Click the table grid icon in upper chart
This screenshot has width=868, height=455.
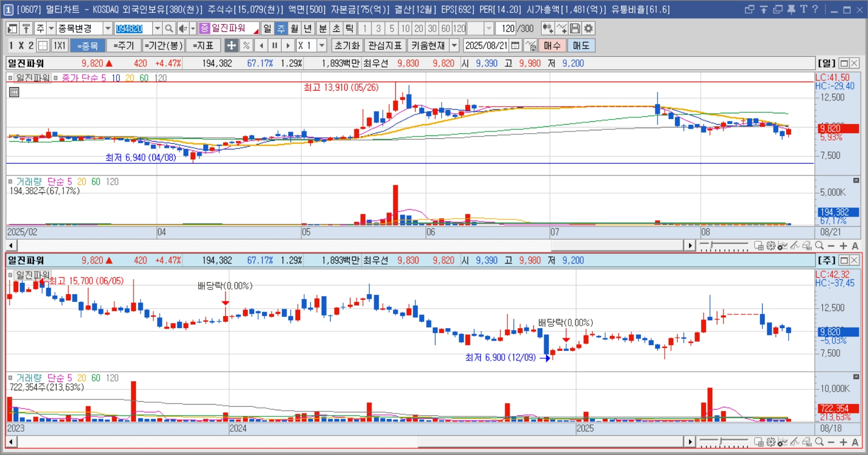point(14,92)
